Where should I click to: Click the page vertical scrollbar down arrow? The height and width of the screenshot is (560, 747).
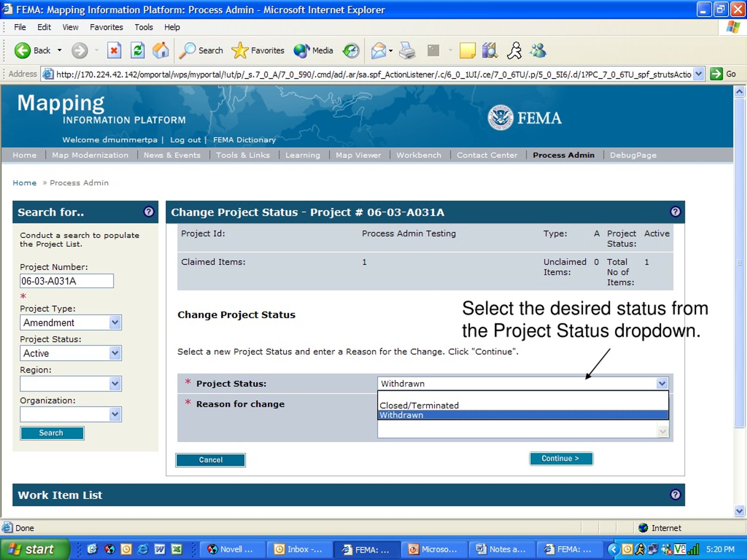tap(739, 511)
